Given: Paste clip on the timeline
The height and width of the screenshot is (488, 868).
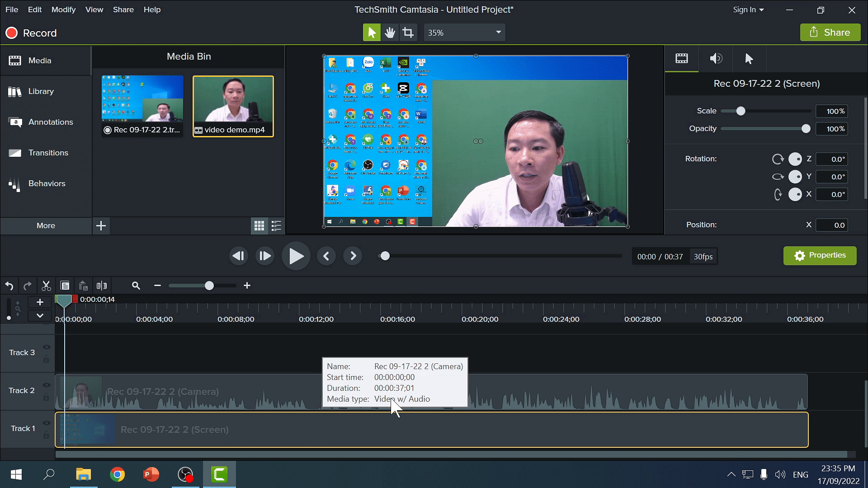Looking at the screenshot, I should 83,286.
